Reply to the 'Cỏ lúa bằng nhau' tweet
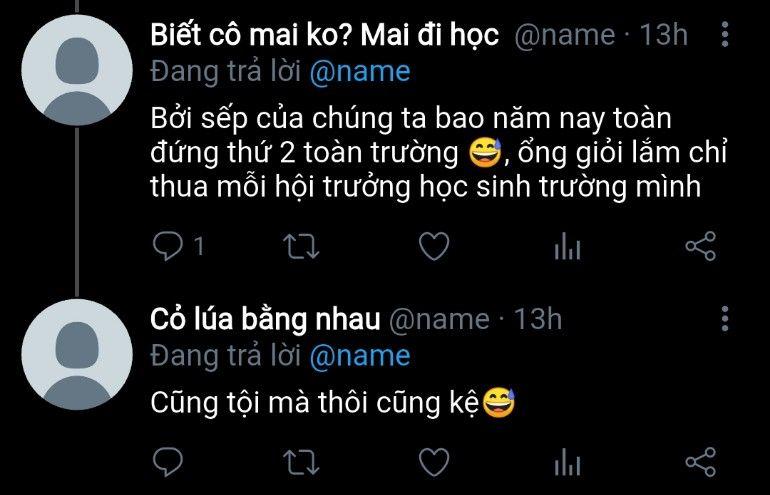This screenshot has width=770, height=495. pos(168,462)
